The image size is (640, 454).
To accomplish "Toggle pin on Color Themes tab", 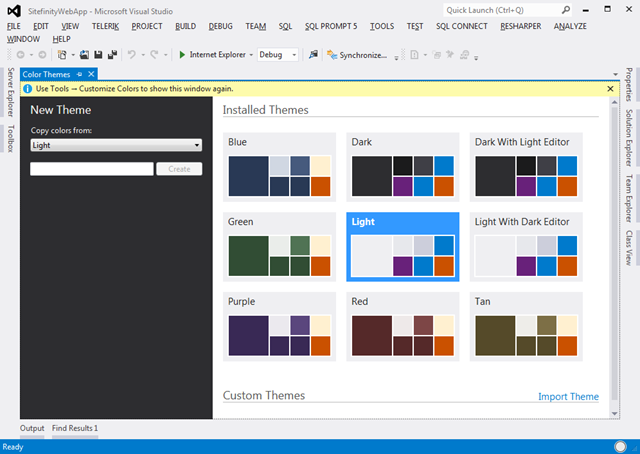I will [80, 74].
